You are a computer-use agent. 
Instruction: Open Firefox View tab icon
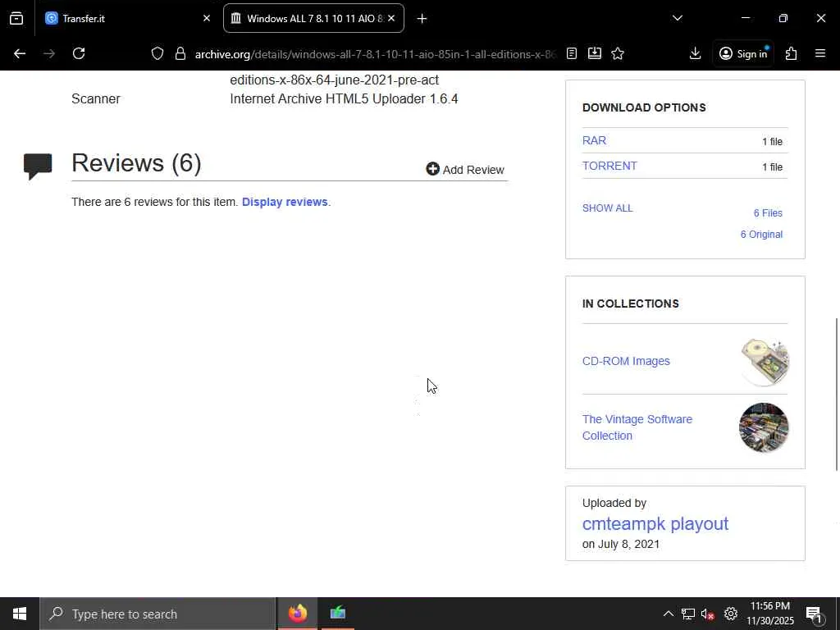tap(16, 18)
